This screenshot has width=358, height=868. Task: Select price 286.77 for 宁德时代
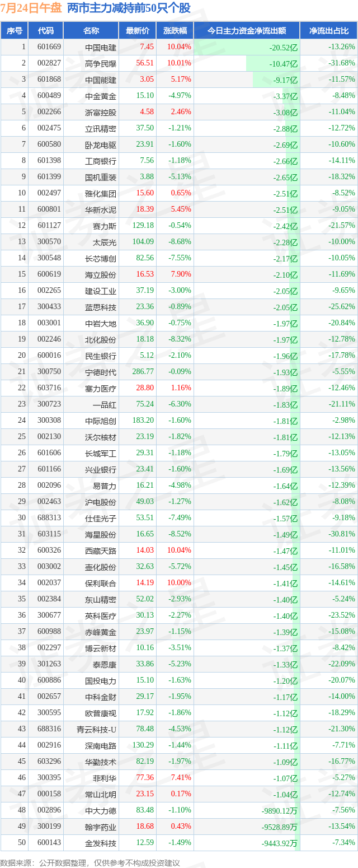(x=143, y=372)
